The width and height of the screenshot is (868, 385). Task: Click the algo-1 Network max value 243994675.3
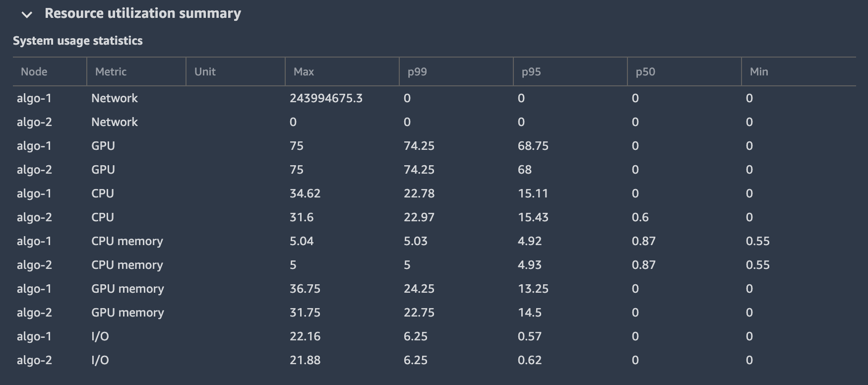click(326, 98)
